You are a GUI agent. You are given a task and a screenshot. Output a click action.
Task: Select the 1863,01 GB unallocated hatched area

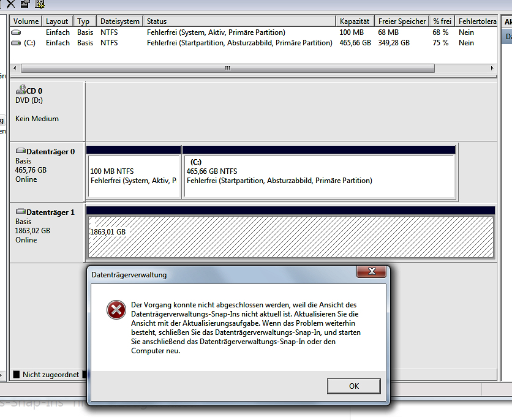[x=291, y=236]
